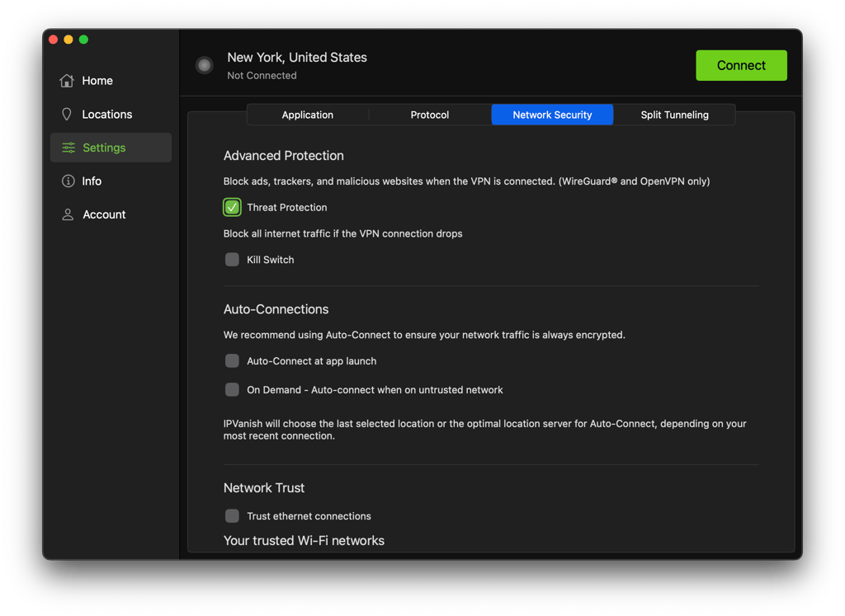The width and height of the screenshot is (845, 616).
Task: Click 'Block ads, trackers' description text
Action: click(x=467, y=181)
